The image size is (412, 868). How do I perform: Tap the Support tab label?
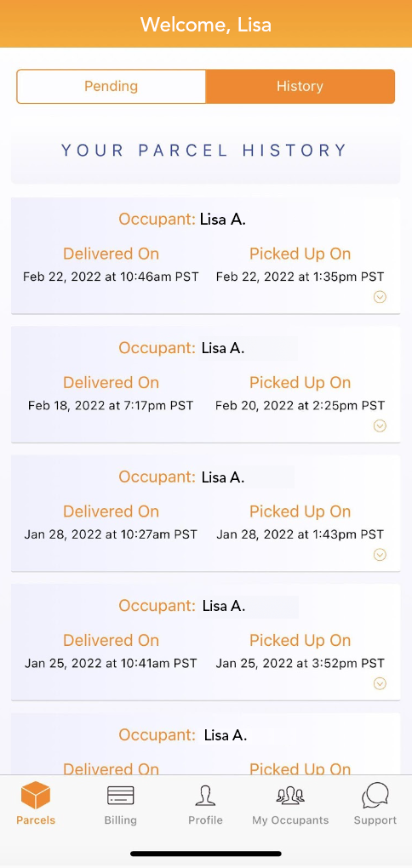tap(375, 820)
